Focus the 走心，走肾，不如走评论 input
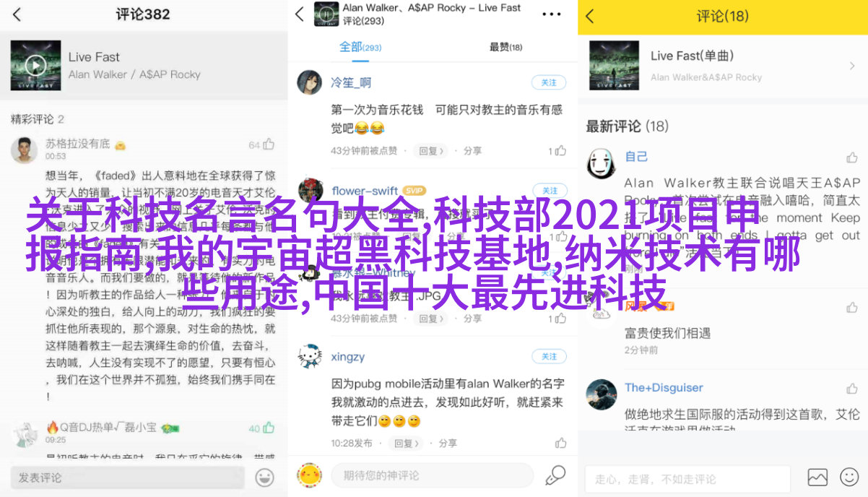Viewport: 868px width, 497px height. click(687, 478)
